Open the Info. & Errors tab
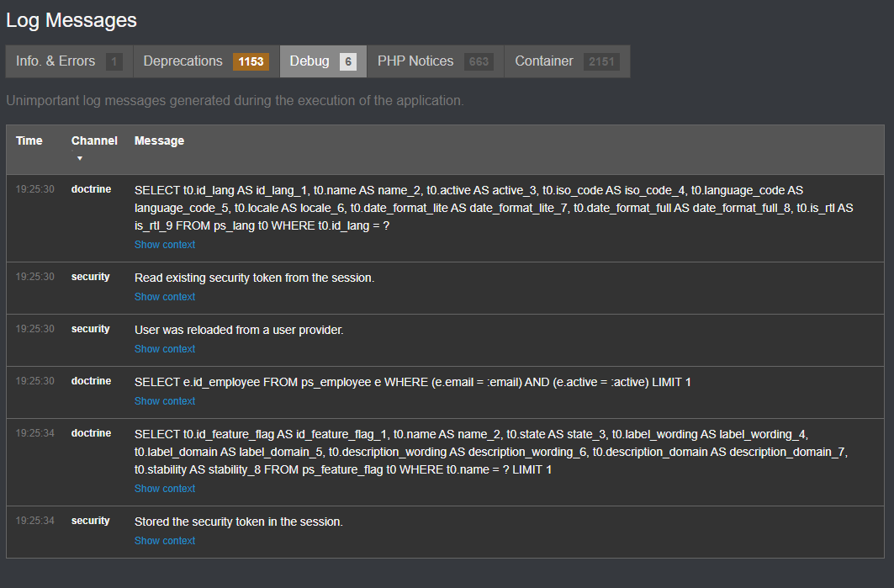Viewport: 894px width, 588px height. [69, 61]
